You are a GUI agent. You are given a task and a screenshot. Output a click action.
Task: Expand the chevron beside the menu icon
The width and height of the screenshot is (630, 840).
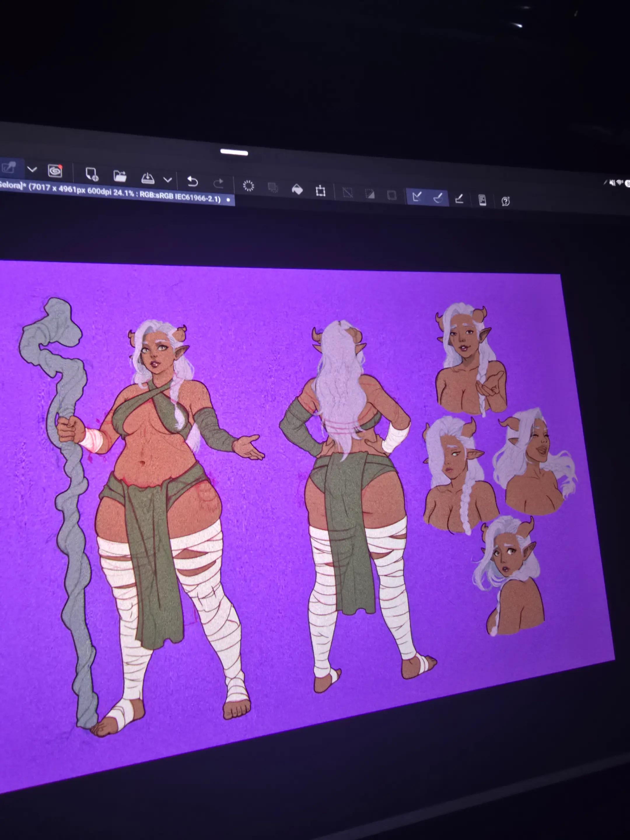coord(32,169)
